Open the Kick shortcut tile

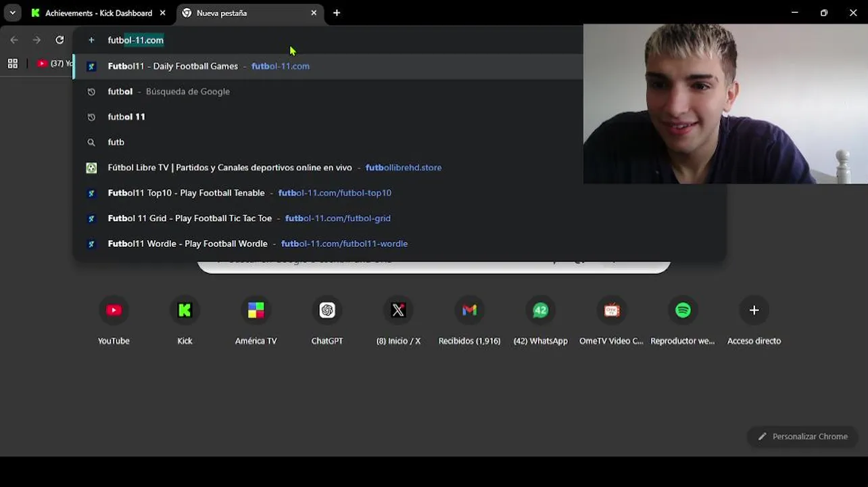pos(185,322)
